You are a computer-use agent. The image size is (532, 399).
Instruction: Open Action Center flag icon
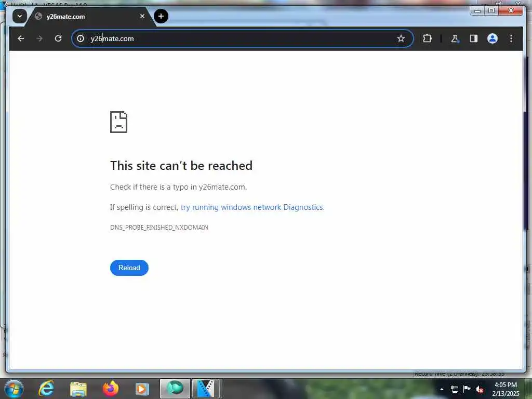coord(467,389)
